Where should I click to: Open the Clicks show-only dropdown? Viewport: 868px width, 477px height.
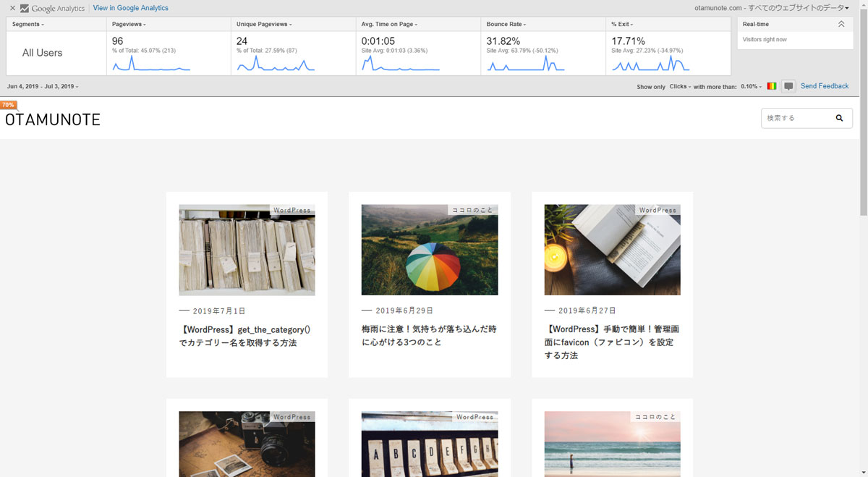coord(680,86)
